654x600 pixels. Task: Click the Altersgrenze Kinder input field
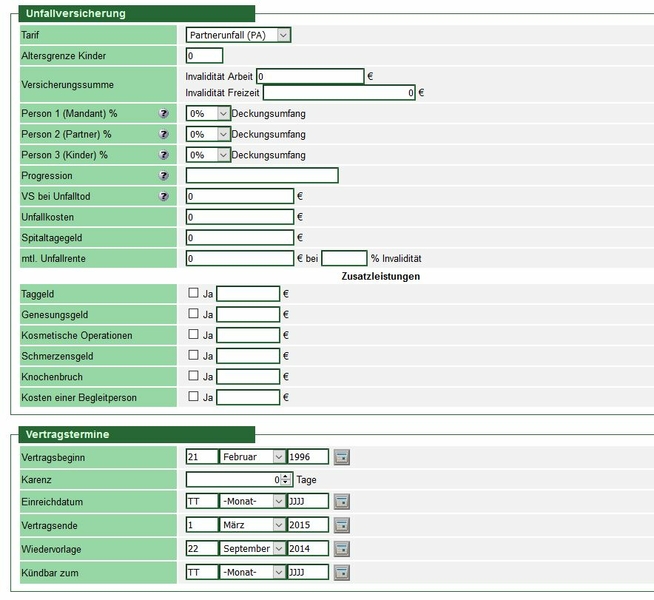pos(204,55)
